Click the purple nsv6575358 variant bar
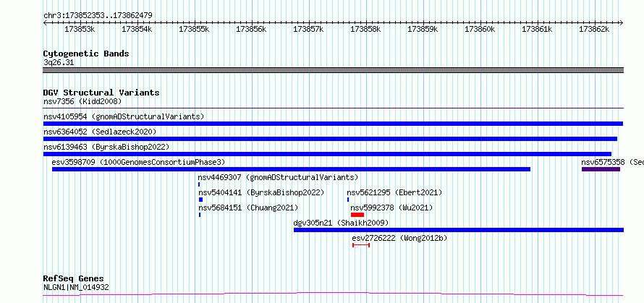The image size is (644, 303). [x=601, y=169]
